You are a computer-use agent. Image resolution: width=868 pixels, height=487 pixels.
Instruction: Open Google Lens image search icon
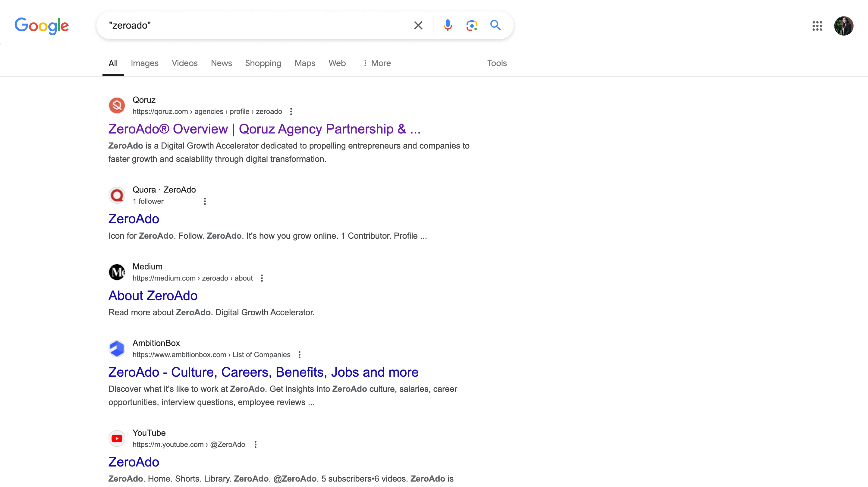coord(472,25)
